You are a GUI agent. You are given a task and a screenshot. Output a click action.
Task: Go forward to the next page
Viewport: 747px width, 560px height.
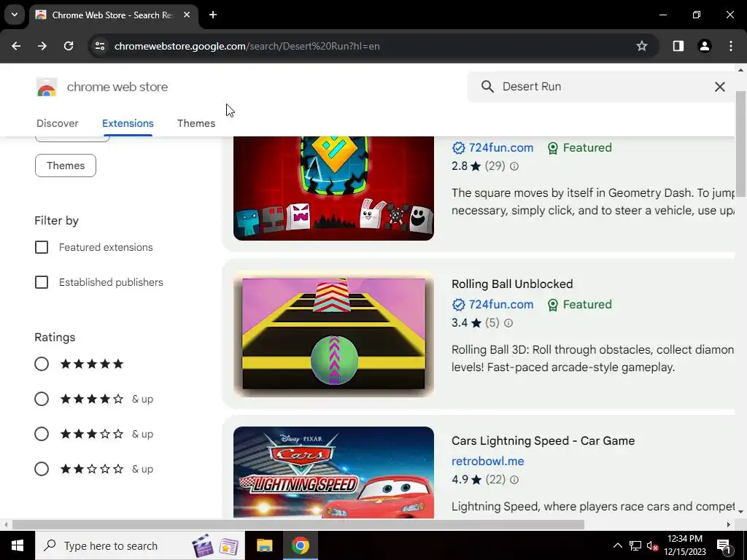[42, 46]
